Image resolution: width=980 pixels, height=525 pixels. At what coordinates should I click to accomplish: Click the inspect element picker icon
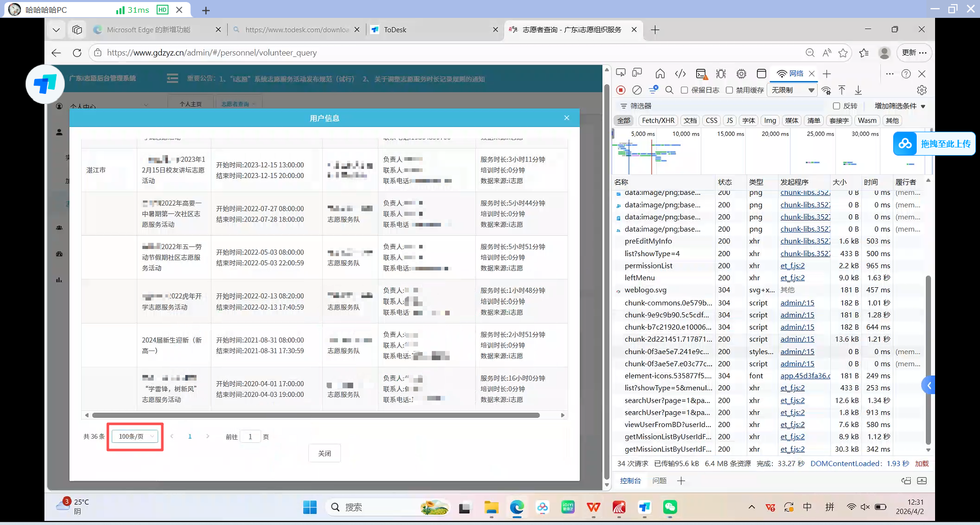[x=621, y=73]
